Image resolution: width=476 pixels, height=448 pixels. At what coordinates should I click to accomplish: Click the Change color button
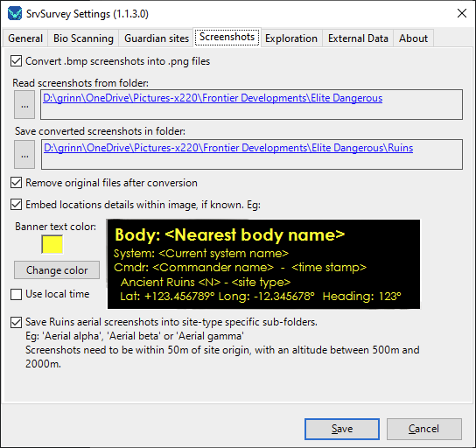[x=57, y=269]
